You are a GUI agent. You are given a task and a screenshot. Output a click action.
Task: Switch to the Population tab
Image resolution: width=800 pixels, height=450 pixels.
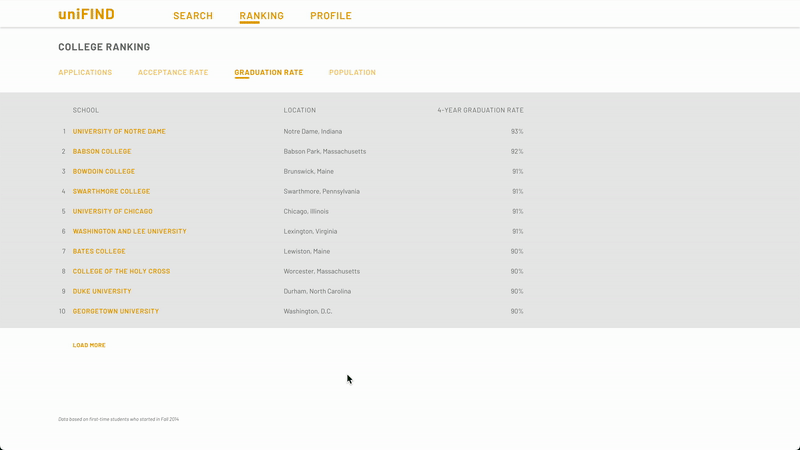[x=352, y=72]
